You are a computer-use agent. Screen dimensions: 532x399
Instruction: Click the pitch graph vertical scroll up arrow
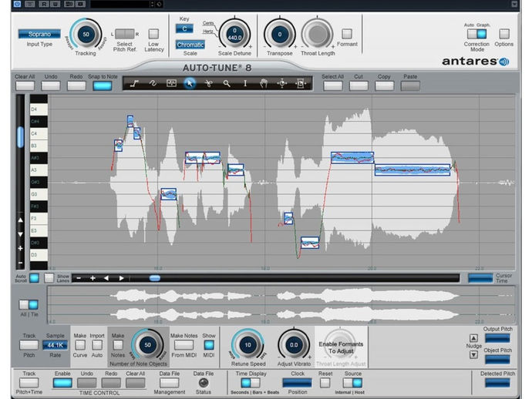tap(21, 220)
